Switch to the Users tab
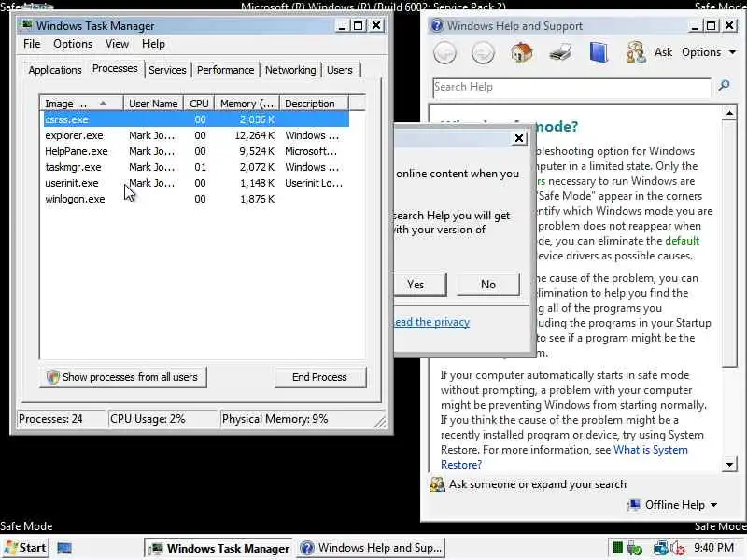This screenshot has width=747, height=560. click(x=340, y=70)
